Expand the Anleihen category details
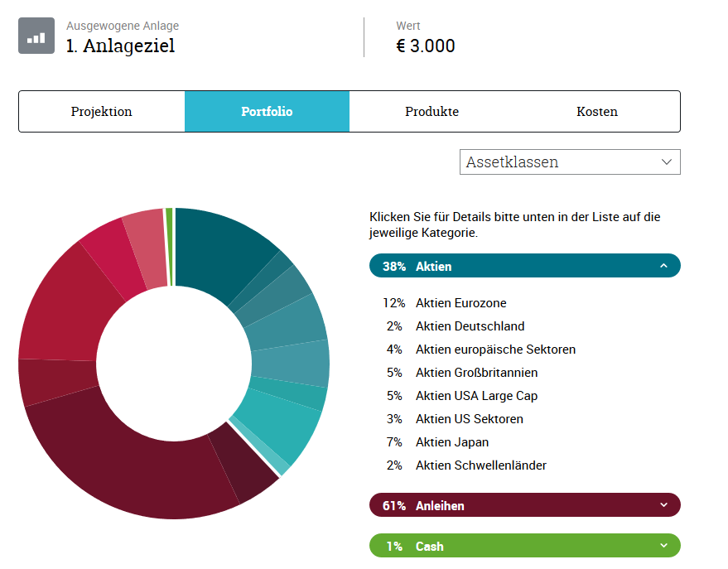 [524, 504]
